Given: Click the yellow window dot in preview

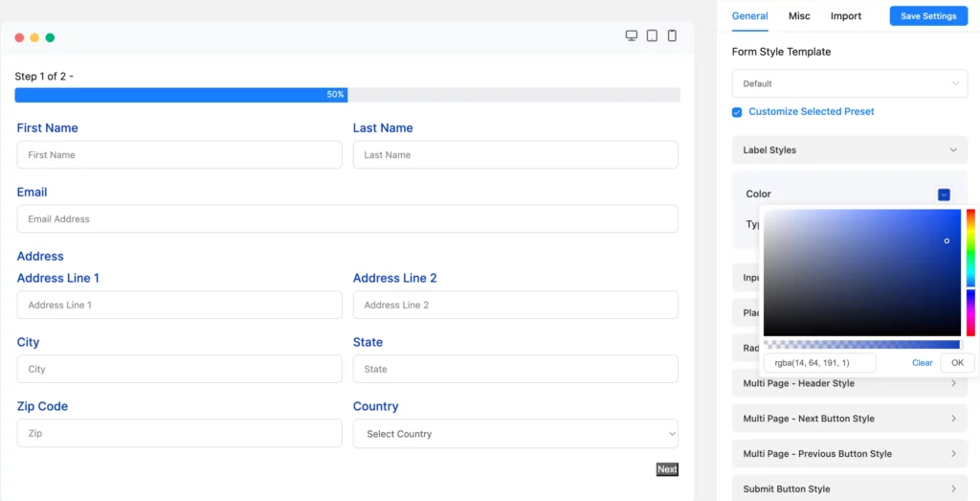Looking at the screenshot, I should pos(34,37).
